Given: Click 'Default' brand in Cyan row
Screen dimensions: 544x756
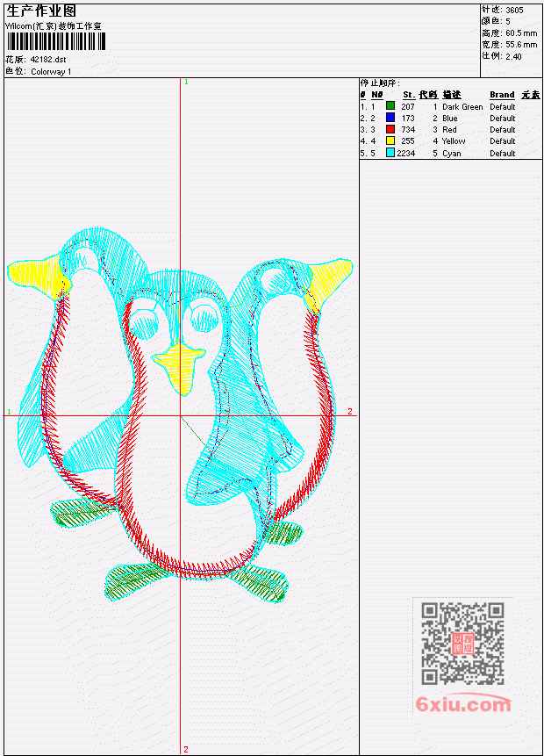Looking at the screenshot, I should pos(503,154).
